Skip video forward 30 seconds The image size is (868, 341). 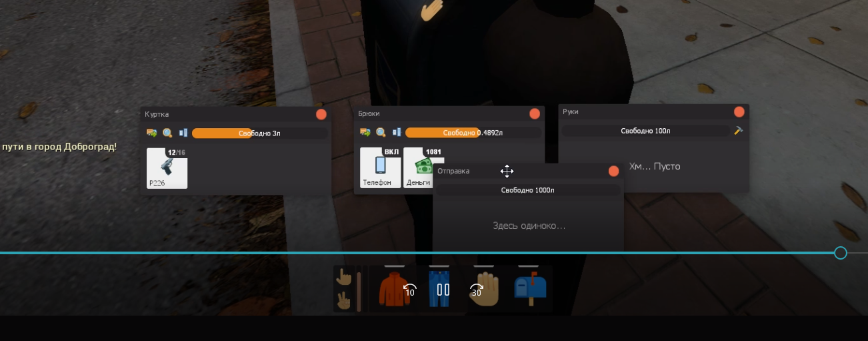(477, 290)
